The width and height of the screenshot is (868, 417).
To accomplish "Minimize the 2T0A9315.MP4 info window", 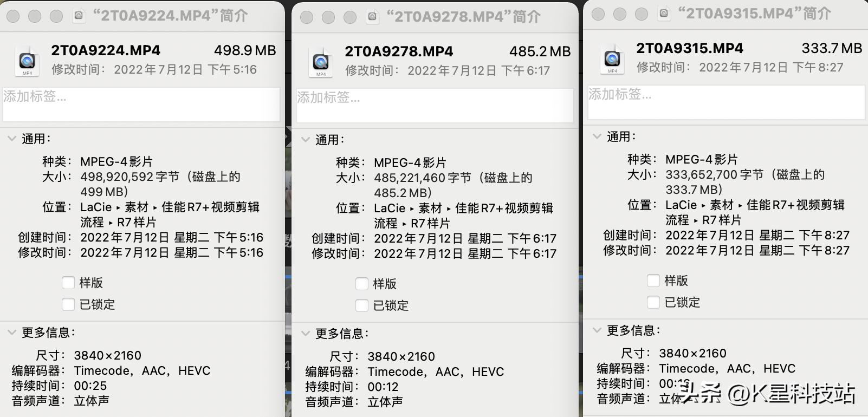I will tap(620, 14).
